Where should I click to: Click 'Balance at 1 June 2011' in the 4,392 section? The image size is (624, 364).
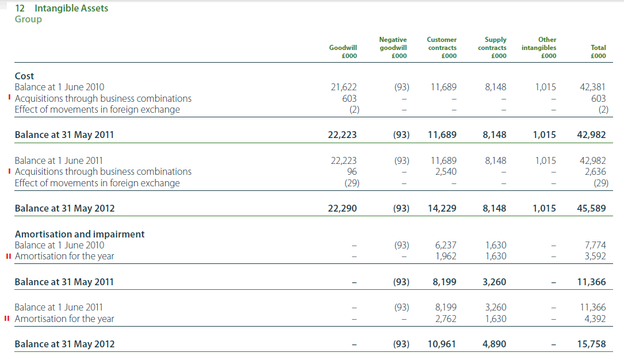click(x=59, y=308)
